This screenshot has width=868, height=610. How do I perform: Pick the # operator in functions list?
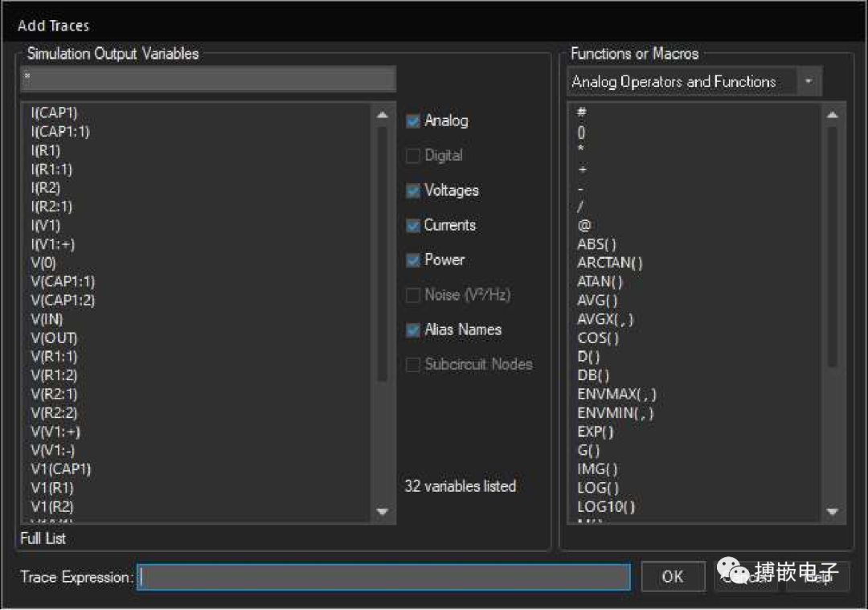(x=581, y=113)
